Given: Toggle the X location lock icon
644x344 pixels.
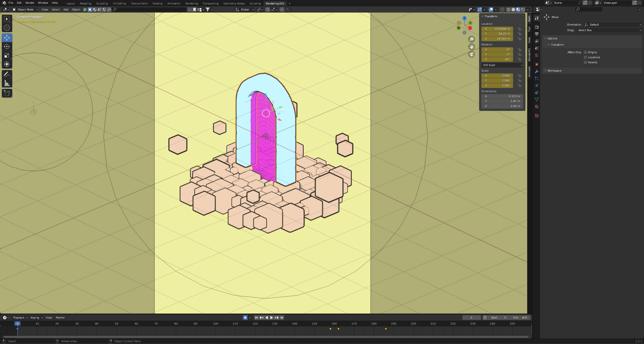Looking at the screenshot, I should coord(519,29).
